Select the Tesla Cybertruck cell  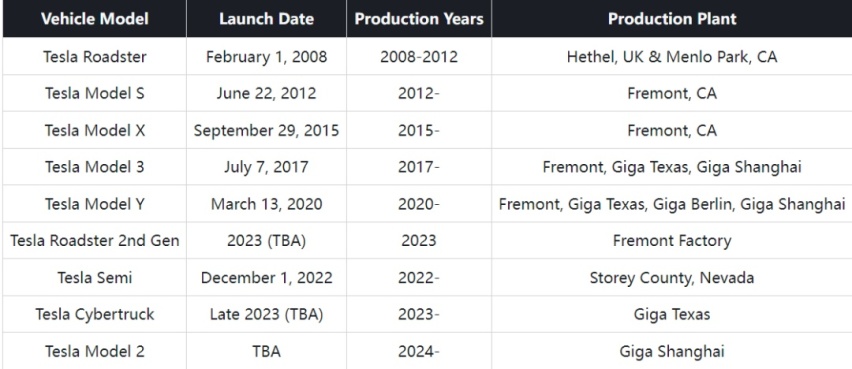point(95,314)
